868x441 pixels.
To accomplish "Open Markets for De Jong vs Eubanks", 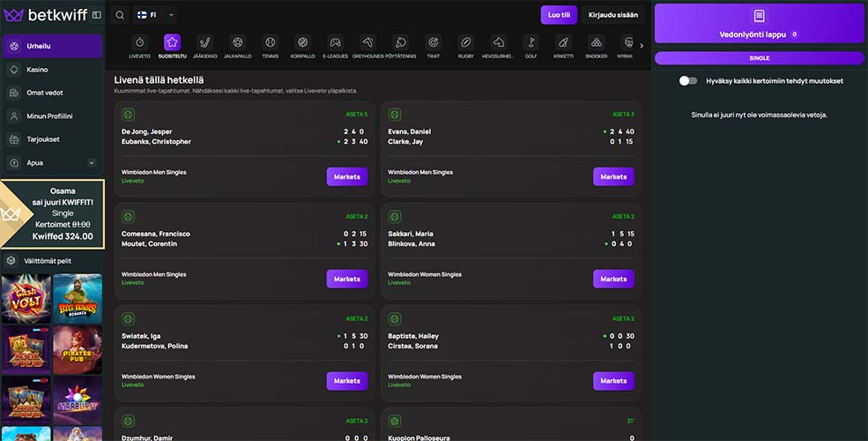I will point(347,176).
